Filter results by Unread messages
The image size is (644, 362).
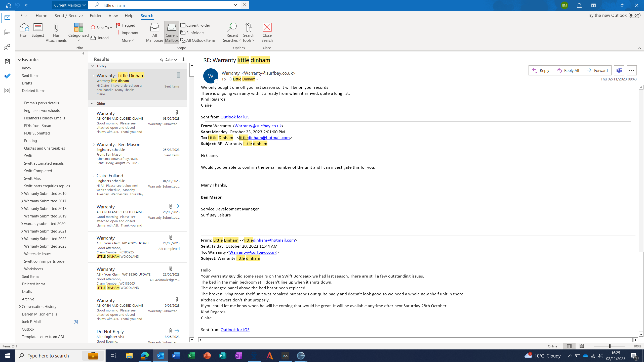coord(100,38)
